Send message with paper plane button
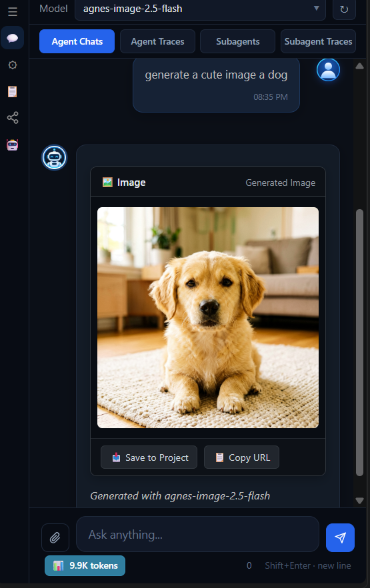The width and height of the screenshot is (370, 588). [x=340, y=537]
